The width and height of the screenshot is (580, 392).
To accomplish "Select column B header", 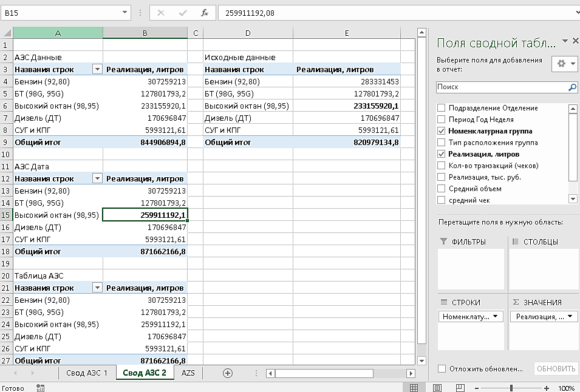I will point(145,33).
